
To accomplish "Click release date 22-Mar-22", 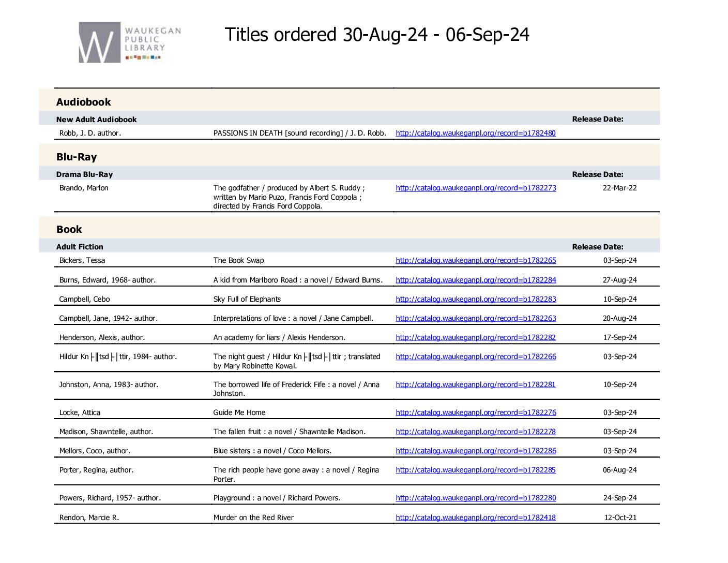I will (619, 188).
